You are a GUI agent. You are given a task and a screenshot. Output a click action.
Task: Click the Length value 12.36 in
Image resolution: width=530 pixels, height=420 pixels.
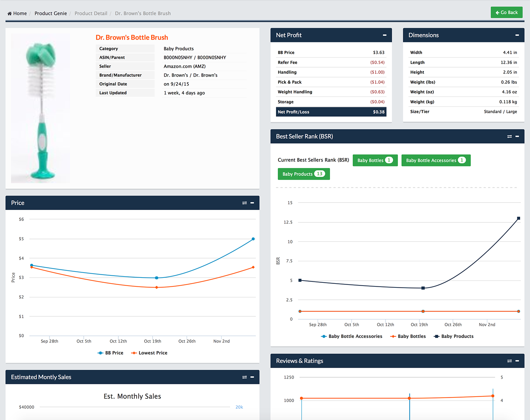508,62
